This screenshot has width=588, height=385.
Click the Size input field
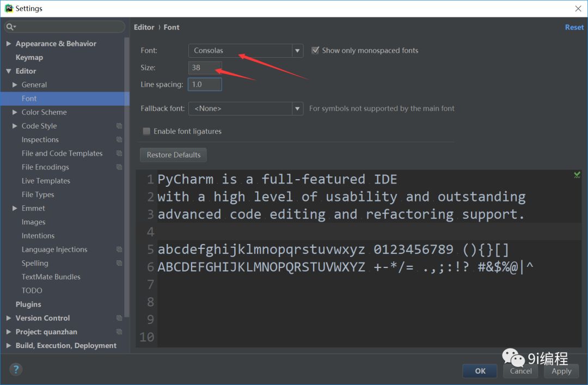[x=205, y=68]
